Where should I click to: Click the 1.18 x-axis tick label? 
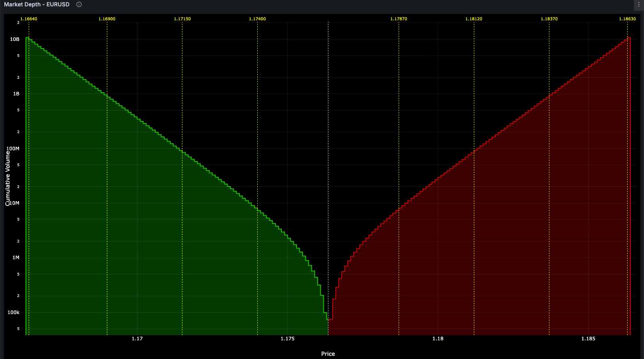click(437, 339)
